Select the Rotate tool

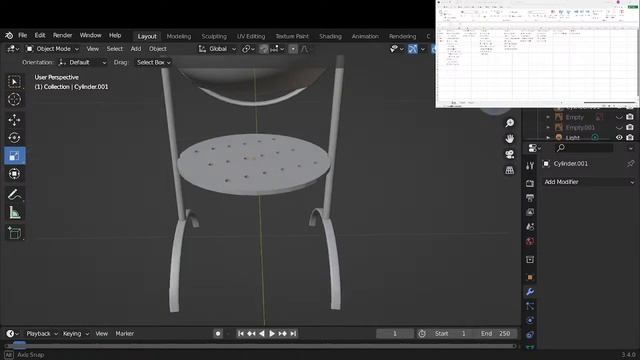click(14, 138)
